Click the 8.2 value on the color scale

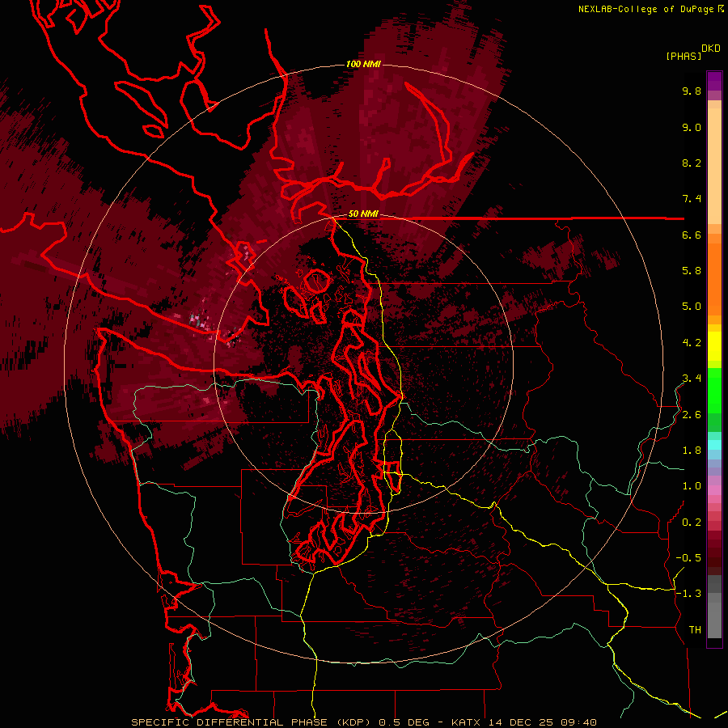(692, 163)
